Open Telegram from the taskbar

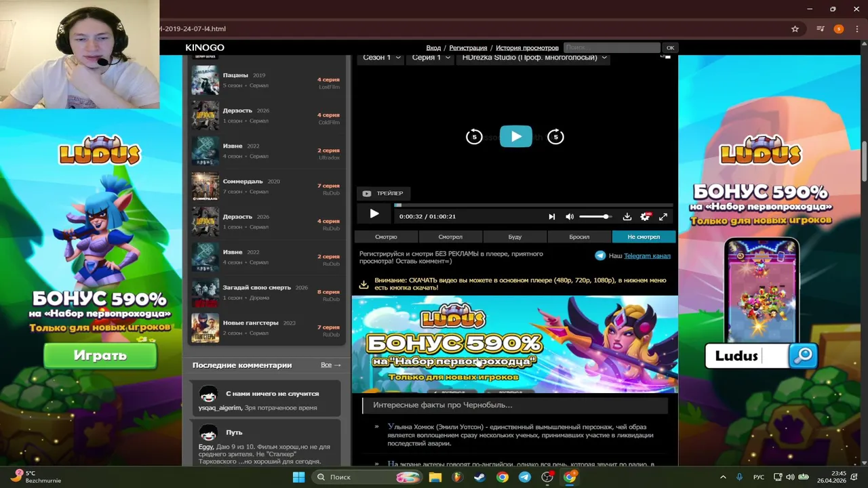tap(525, 477)
